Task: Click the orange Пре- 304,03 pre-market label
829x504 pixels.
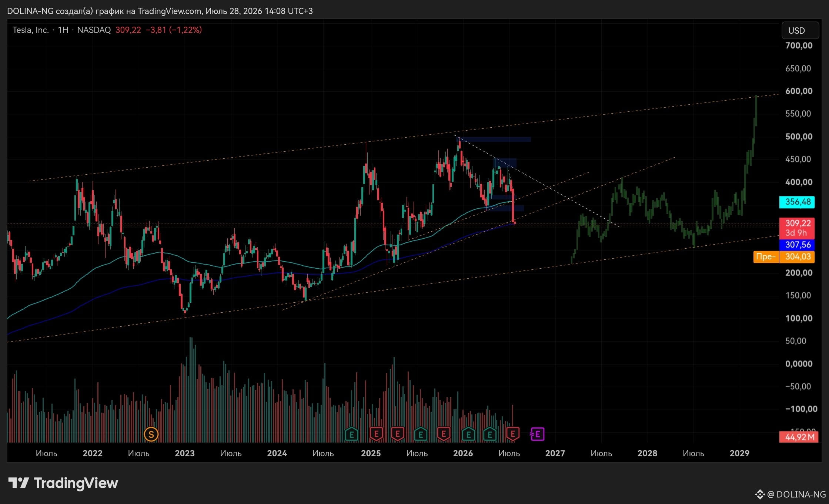Action: pos(784,256)
